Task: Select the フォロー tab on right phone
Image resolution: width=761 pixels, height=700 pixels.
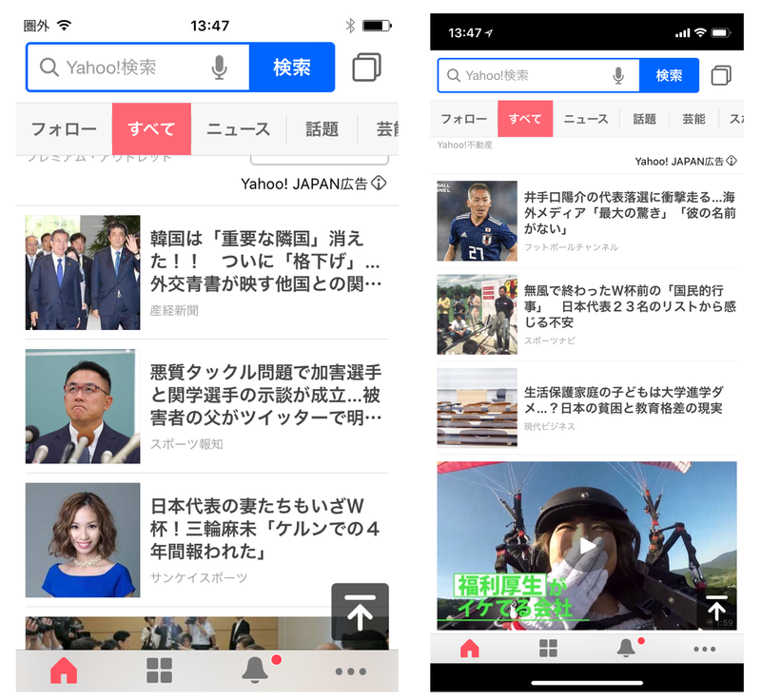Action: pos(464,119)
